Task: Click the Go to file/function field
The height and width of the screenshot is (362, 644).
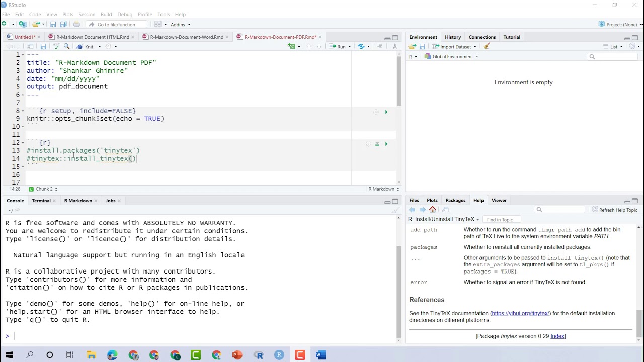Action: [x=116, y=24]
